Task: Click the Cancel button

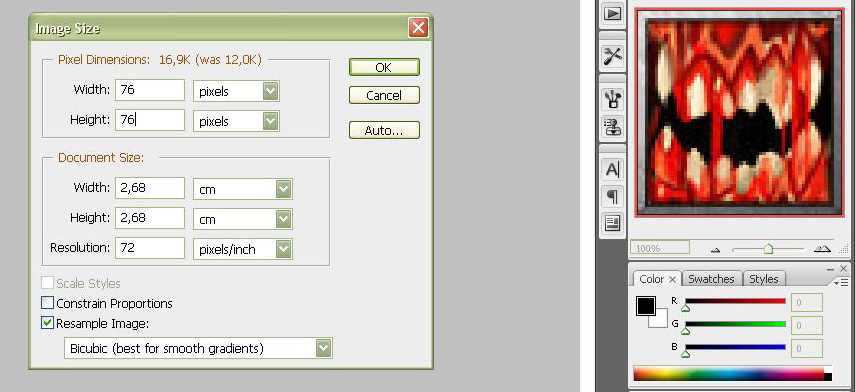Action: point(384,95)
